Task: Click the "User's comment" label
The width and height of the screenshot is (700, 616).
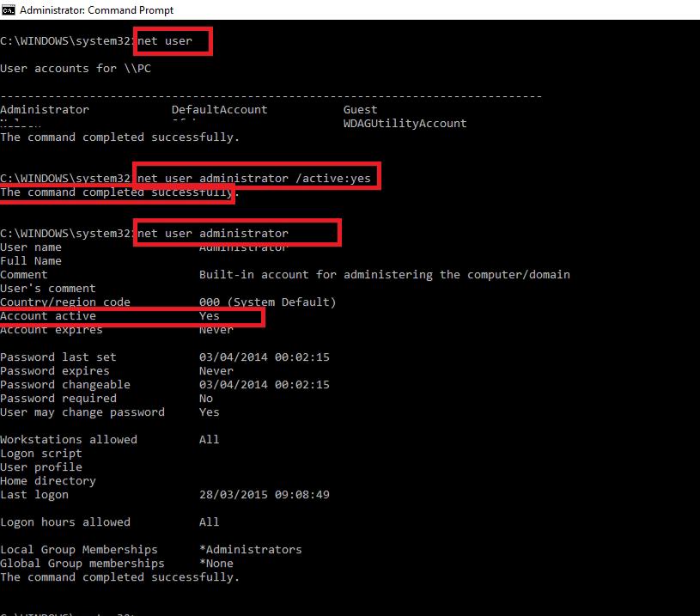Action: 48,289
